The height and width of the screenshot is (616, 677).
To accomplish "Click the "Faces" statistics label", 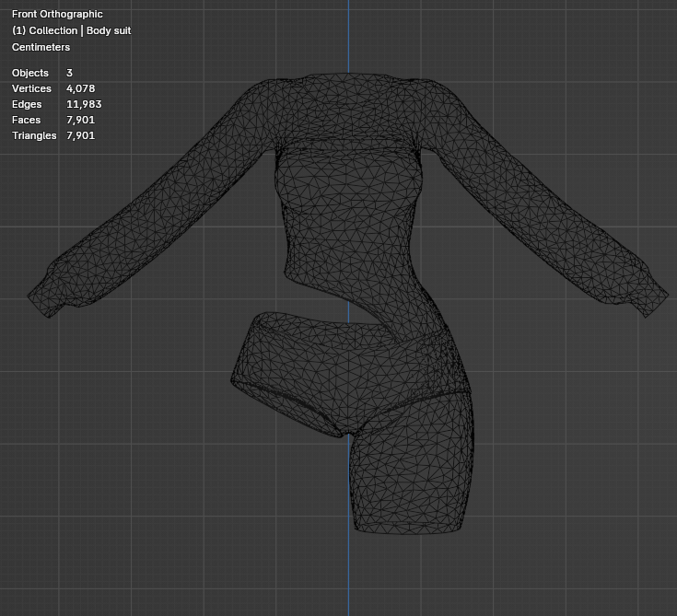I will tap(27, 120).
